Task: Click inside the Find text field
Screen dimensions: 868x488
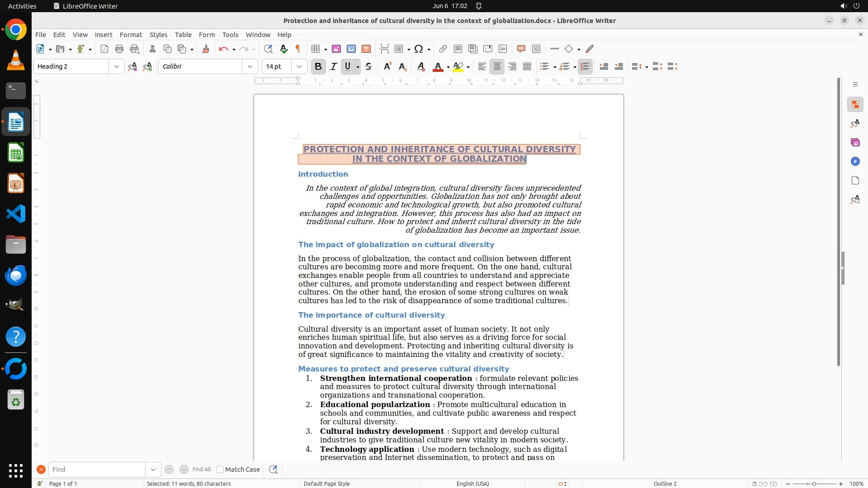Action: point(97,469)
